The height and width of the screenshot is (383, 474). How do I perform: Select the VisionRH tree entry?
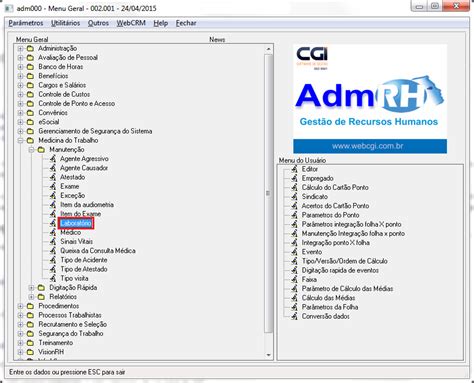pos(51,352)
